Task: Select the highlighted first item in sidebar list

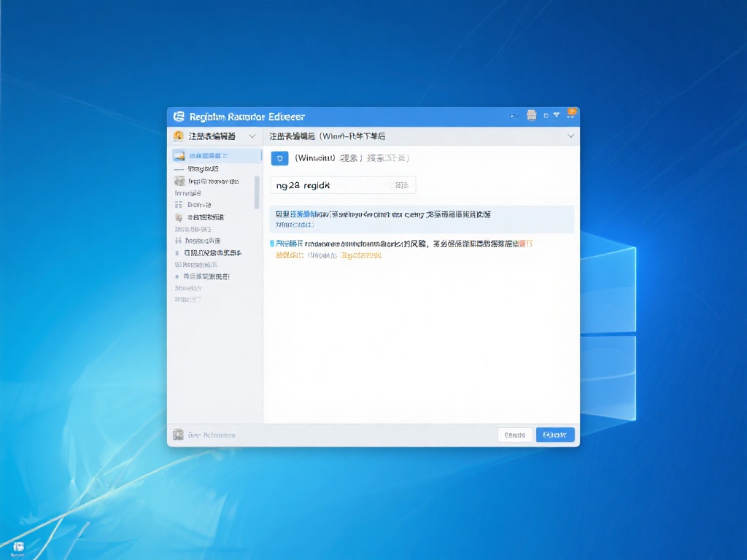Action: (216, 155)
